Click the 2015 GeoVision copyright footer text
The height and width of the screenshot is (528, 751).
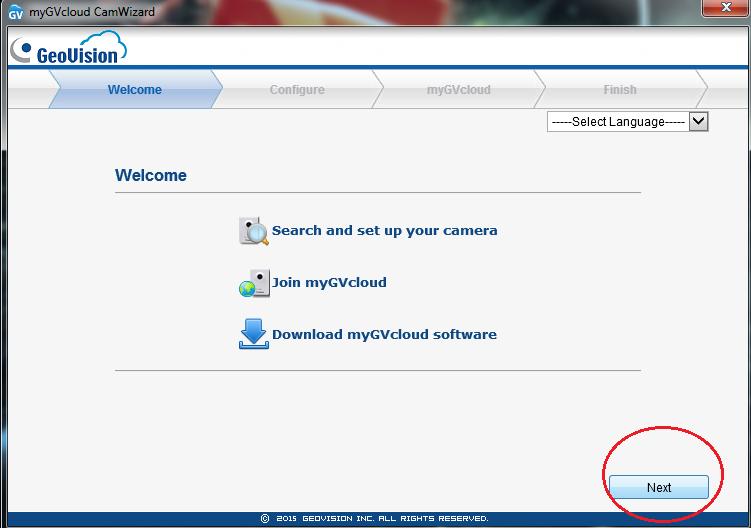point(375,518)
